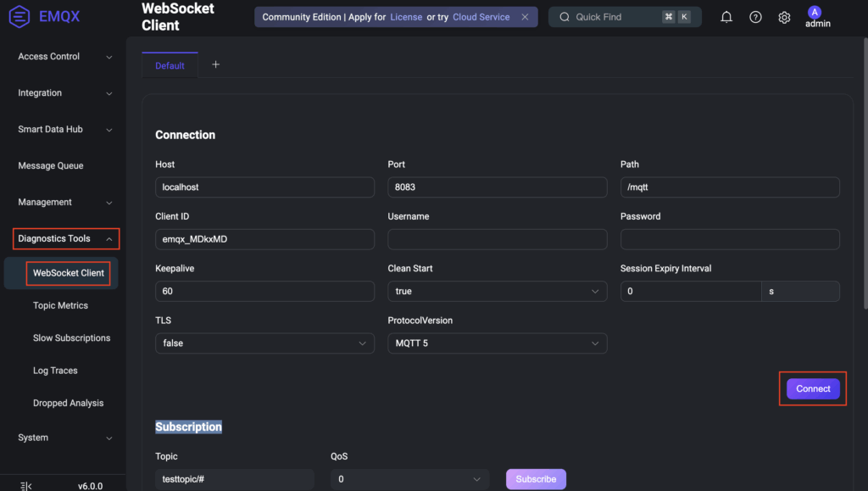Screen dimensions: 868x491
Task: Click the Subscribe button
Action: pyautogui.click(x=536, y=479)
